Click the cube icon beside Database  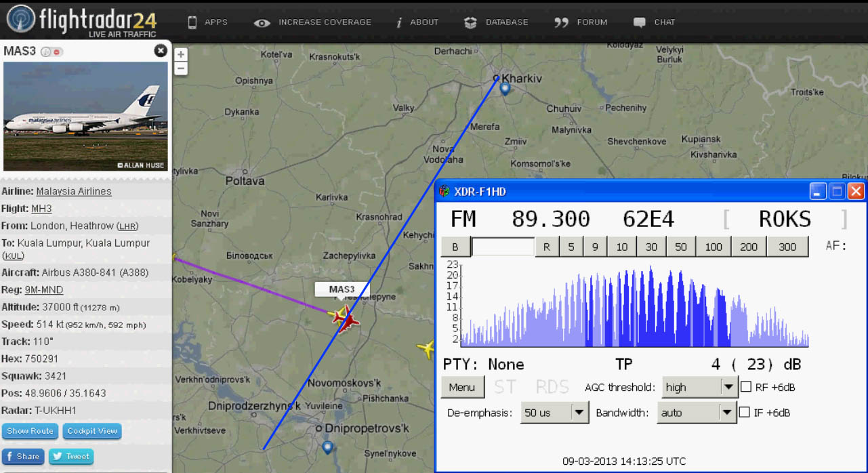click(470, 22)
